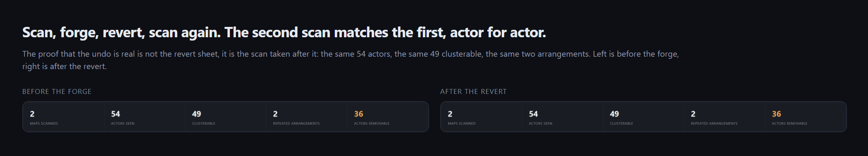This screenshot has width=868, height=156.
Task: Click Clusterable stat in Before the Forge
Action: 225,117
